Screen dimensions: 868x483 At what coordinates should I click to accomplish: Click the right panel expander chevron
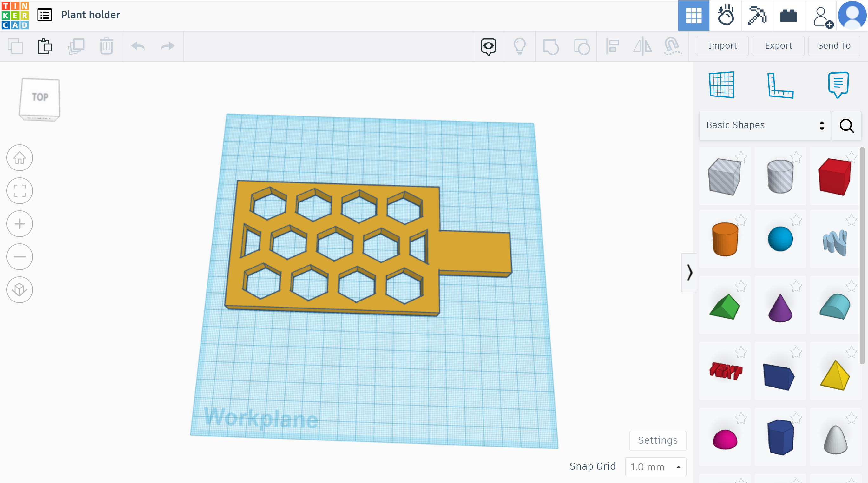pyautogui.click(x=689, y=271)
